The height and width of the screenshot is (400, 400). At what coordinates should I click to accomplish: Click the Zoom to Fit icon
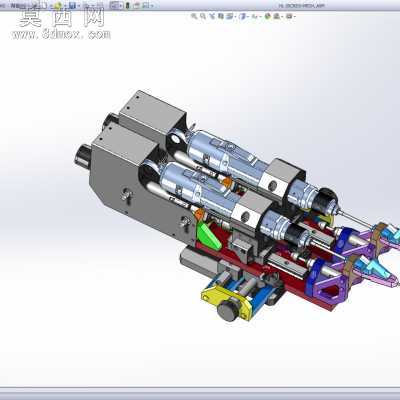(194, 16)
